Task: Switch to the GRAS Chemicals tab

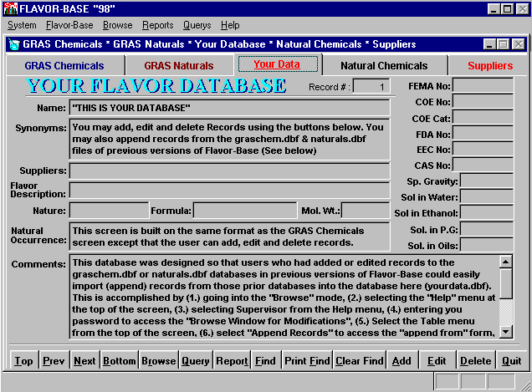Action: (x=64, y=66)
